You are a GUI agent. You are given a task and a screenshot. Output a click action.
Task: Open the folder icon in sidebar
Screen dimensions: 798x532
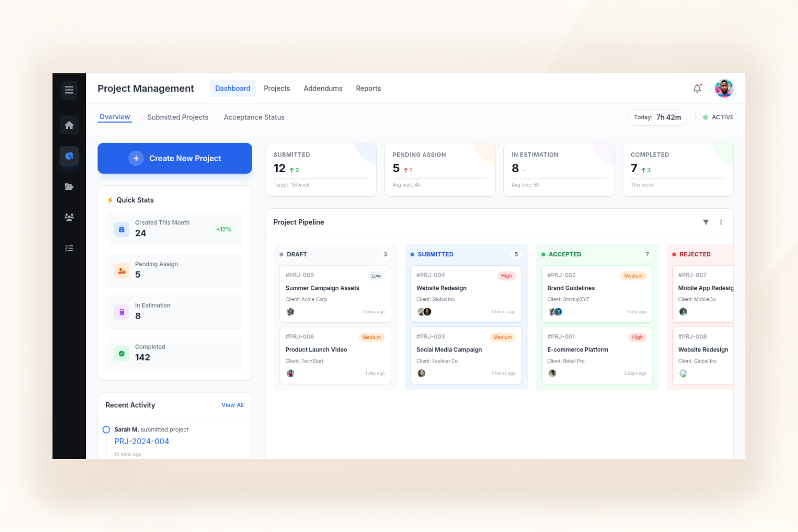pyautogui.click(x=69, y=187)
